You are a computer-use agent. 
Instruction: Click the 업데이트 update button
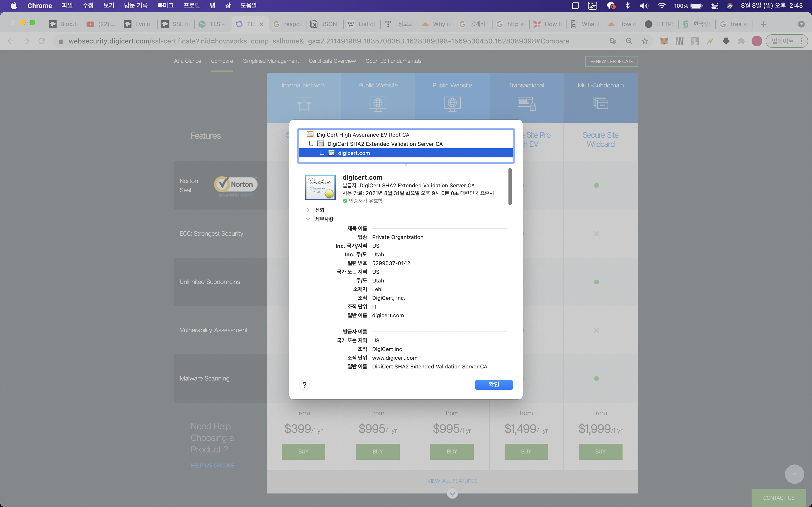[782, 41]
